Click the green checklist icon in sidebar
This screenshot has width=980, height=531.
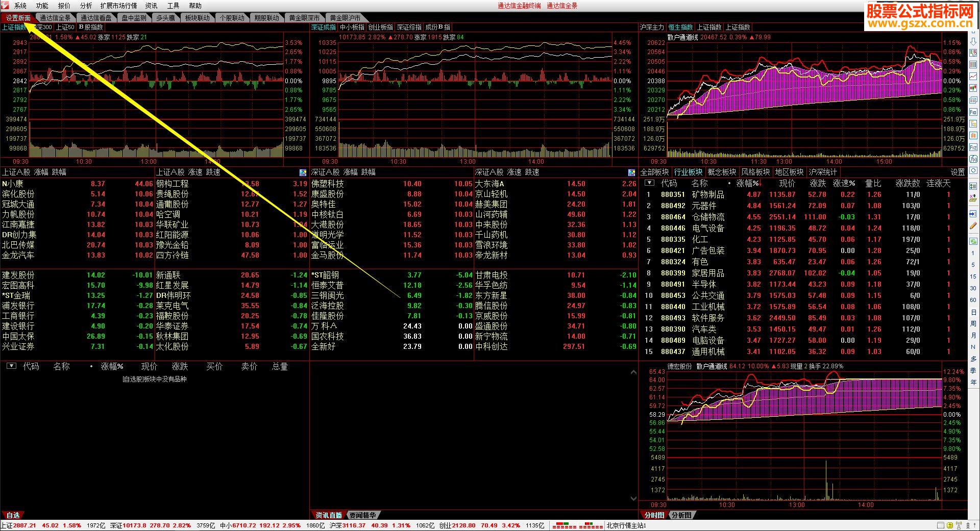(x=973, y=187)
